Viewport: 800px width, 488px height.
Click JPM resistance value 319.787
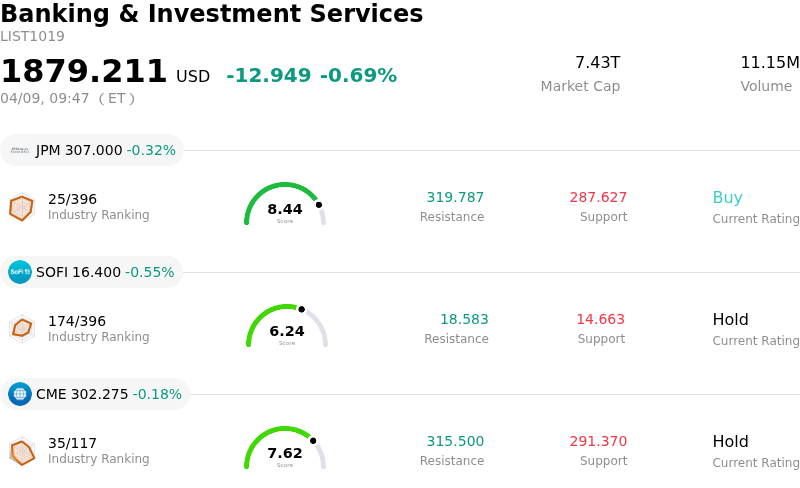point(455,198)
